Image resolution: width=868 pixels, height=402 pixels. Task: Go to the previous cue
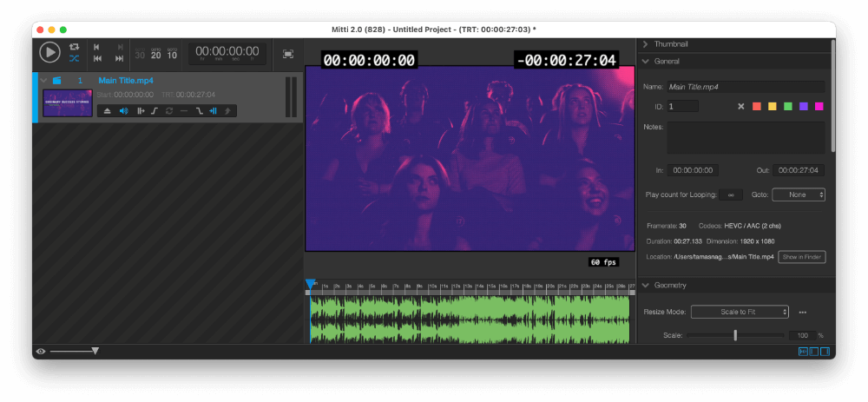pyautogui.click(x=97, y=58)
